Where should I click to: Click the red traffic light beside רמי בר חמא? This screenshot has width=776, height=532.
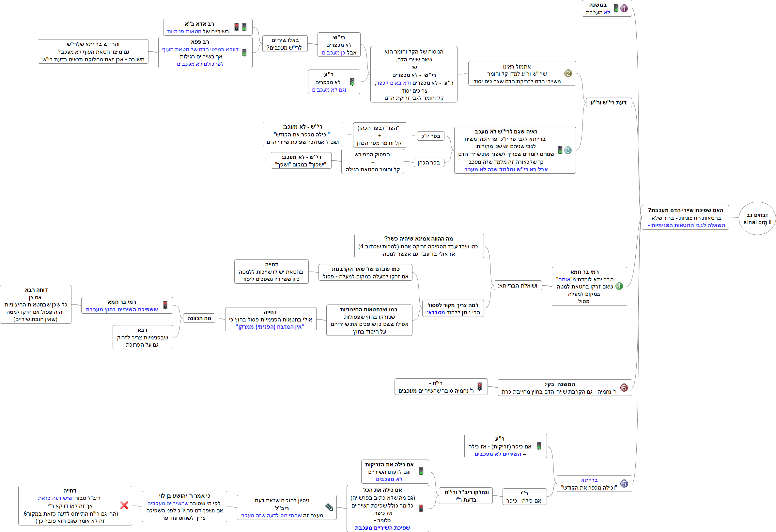(165, 305)
